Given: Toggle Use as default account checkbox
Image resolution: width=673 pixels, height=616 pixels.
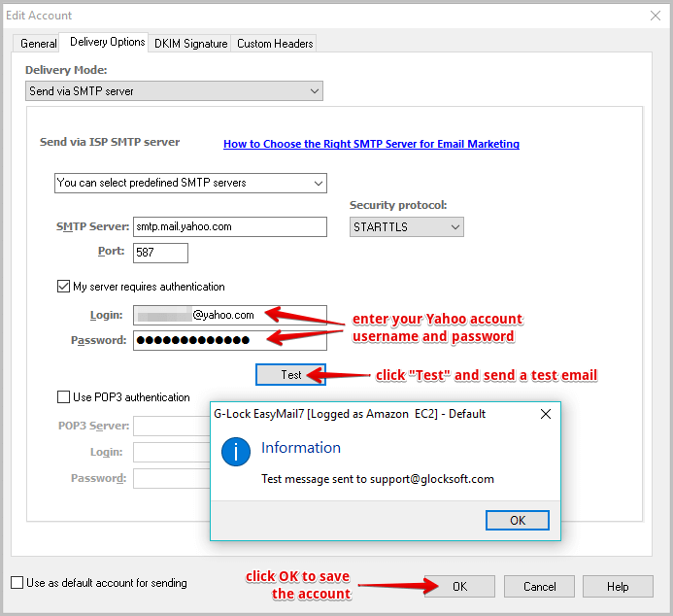Looking at the screenshot, I should (x=17, y=583).
